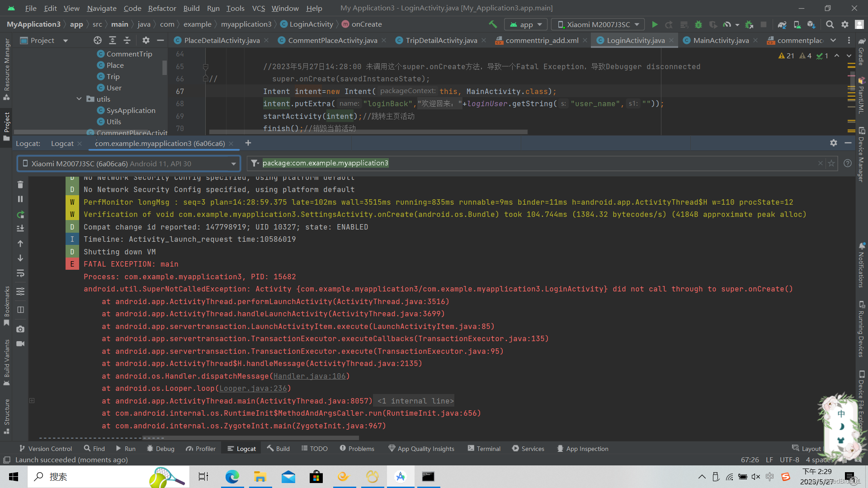Toggle soft-wrap in logcat panel
Viewport: 868px width, 488px height.
20,273
